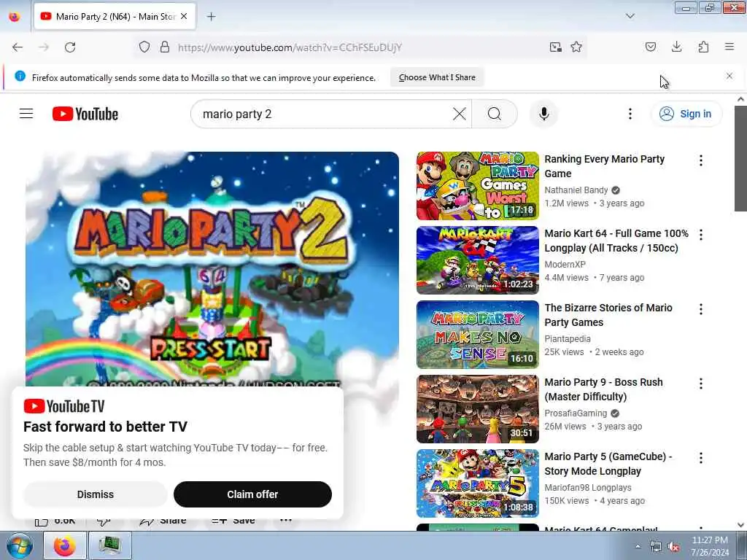Open Ranking Every Mario Party Game thumbnail
This screenshot has height=560, width=747.
pos(477,186)
